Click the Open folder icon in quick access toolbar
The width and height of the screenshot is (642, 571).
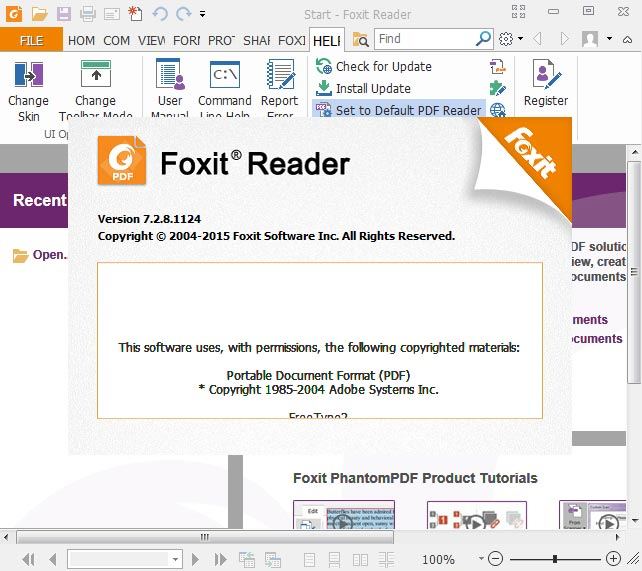coord(40,14)
